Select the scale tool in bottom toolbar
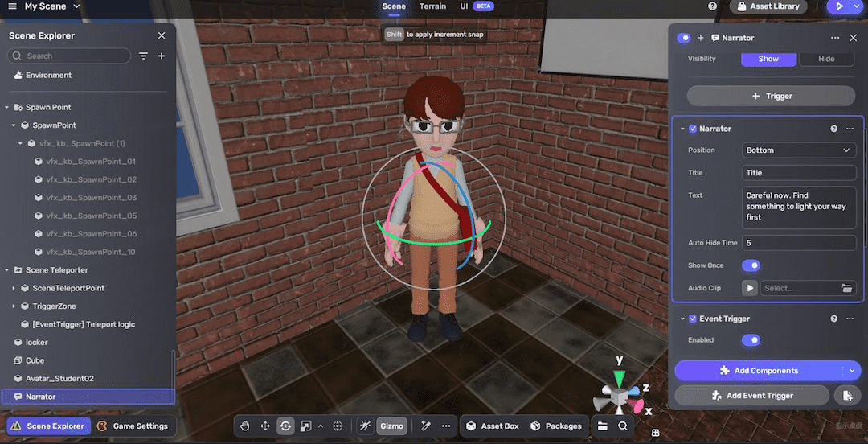The height and width of the screenshot is (444, 868). coord(305,426)
